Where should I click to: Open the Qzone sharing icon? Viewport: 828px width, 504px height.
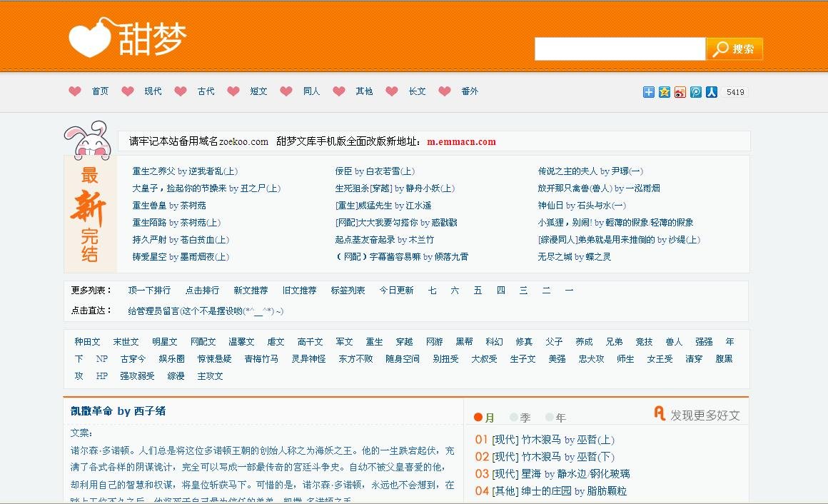(665, 91)
